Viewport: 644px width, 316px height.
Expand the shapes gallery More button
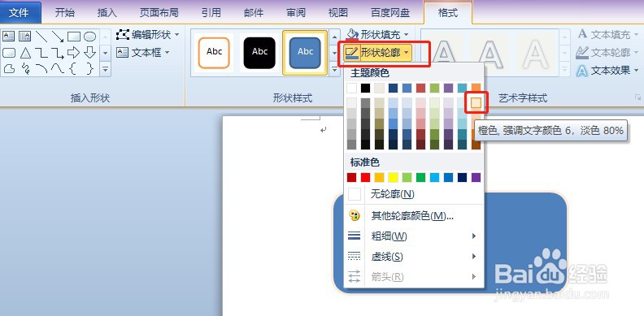pos(106,69)
